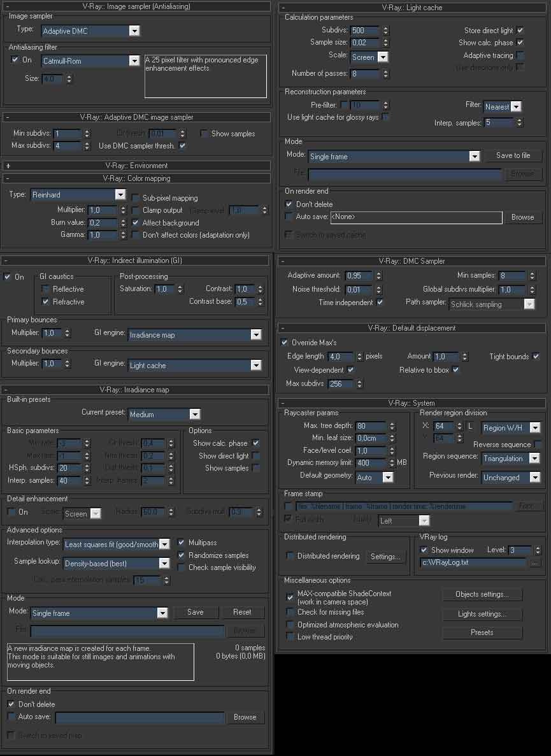Click the Save to file button
The height and width of the screenshot is (756, 551).
513,156
